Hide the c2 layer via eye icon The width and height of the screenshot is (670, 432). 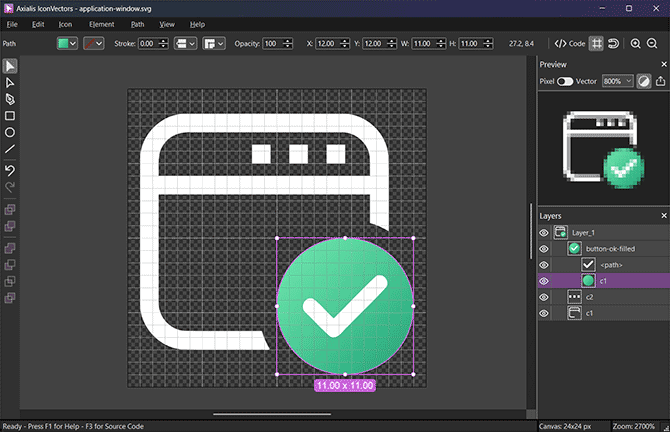(x=545, y=297)
